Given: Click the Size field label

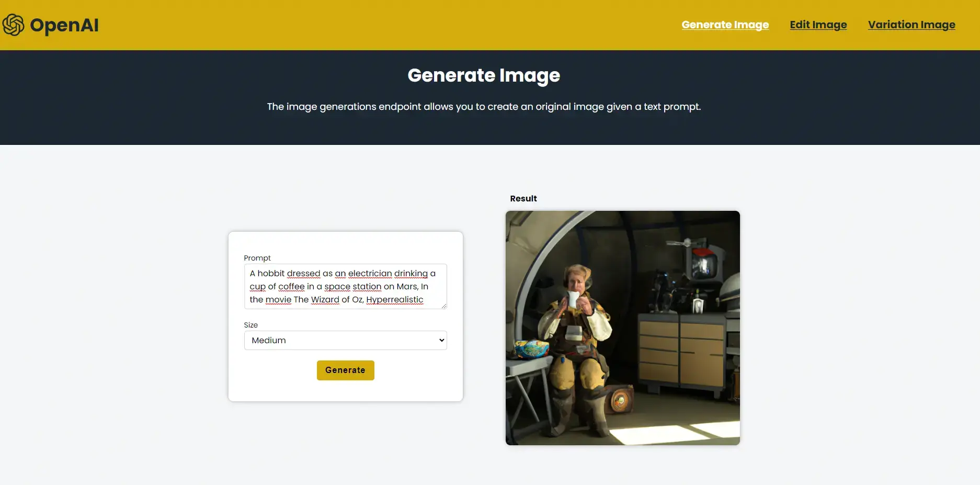Looking at the screenshot, I should click(x=250, y=325).
